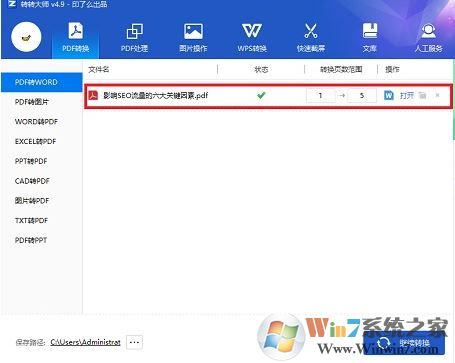Click the 操作 column header
The width and height of the screenshot is (455, 363).
tap(392, 69)
